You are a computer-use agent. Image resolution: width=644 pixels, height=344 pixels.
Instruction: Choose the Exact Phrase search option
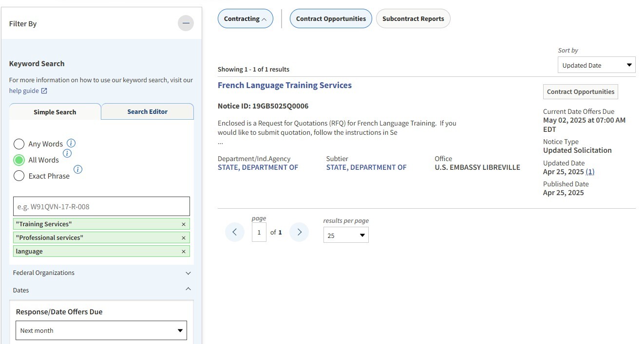(x=19, y=176)
